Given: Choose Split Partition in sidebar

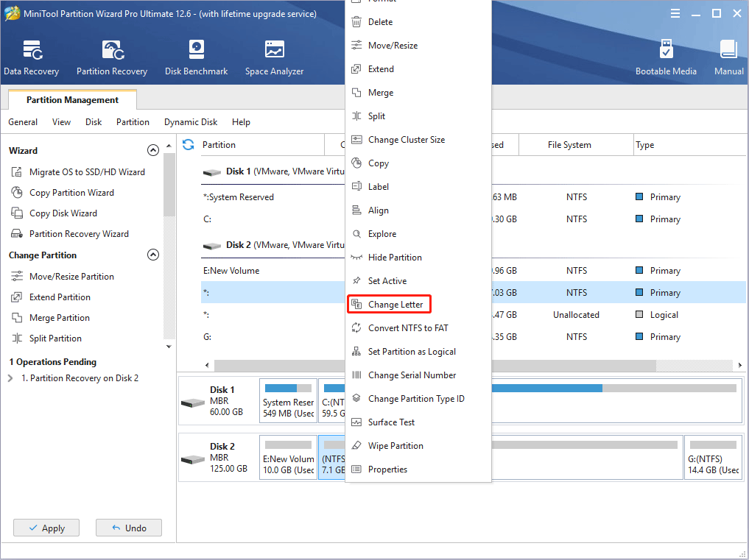Looking at the screenshot, I should coord(46,338).
